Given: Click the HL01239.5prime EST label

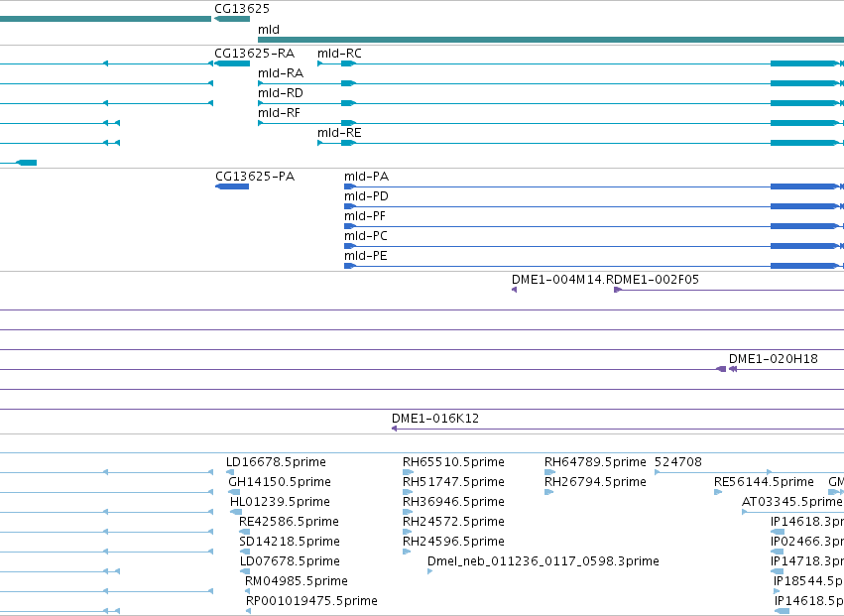Looking at the screenshot, I should (280, 502).
